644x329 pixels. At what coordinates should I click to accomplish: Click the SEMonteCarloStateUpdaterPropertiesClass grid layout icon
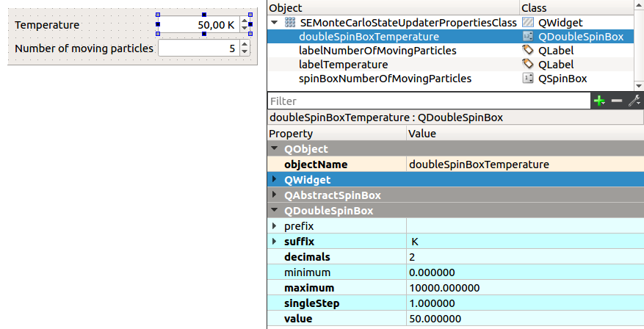pos(290,23)
